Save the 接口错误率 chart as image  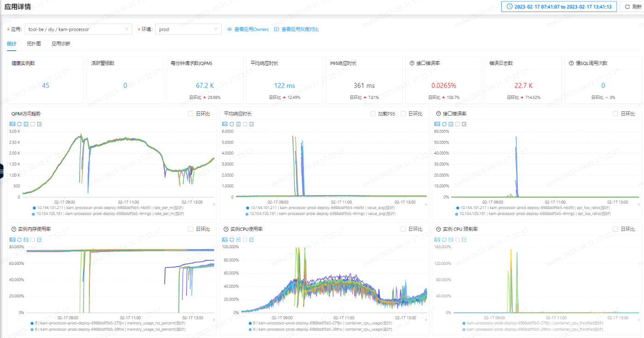438,124
